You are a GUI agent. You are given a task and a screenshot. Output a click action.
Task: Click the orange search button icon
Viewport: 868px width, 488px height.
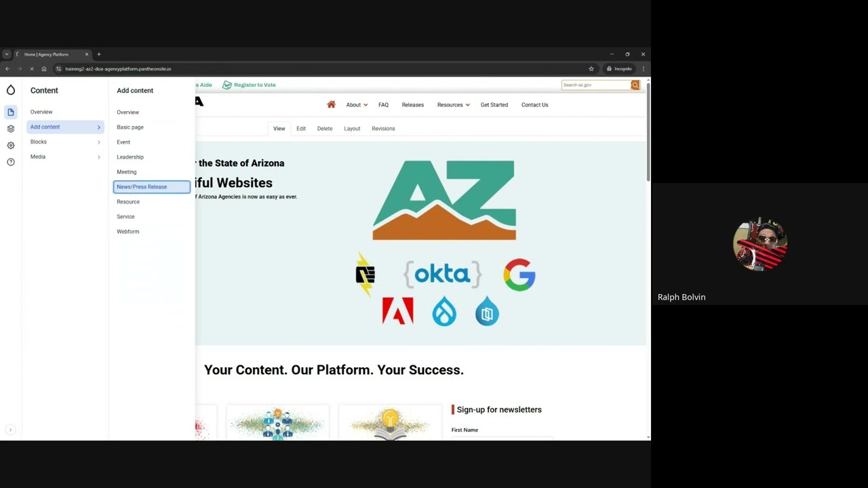635,85
